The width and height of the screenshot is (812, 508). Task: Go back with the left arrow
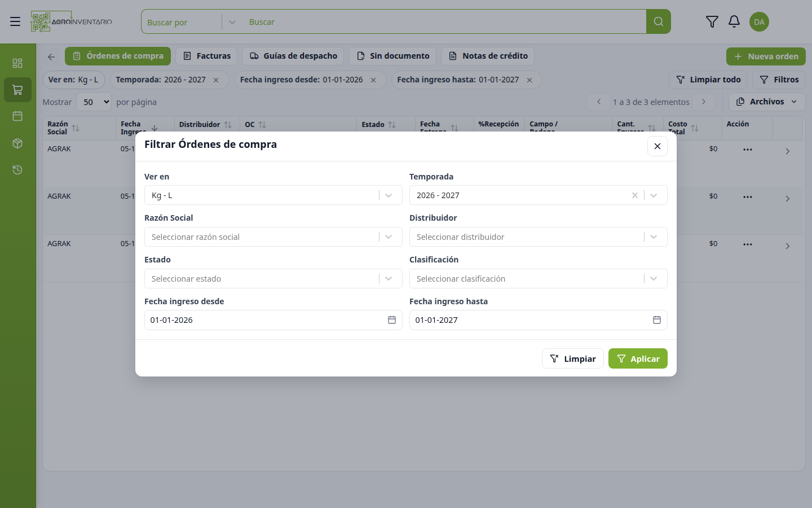[x=51, y=56]
